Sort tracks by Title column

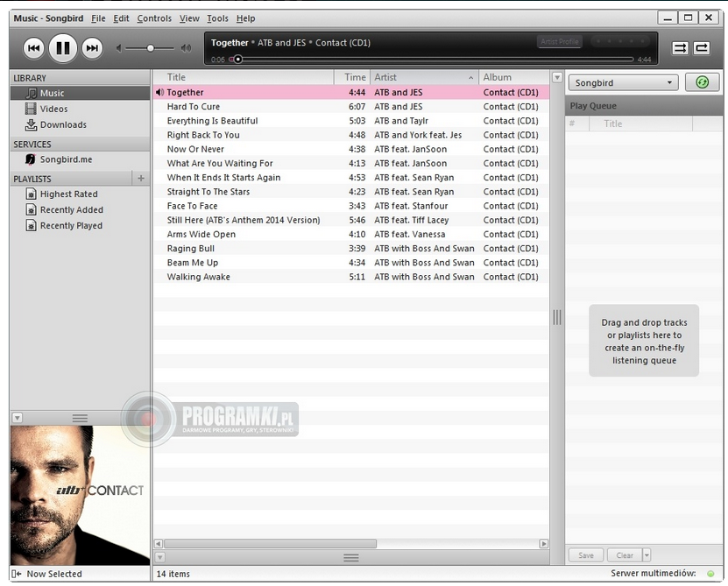tap(244, 77)
